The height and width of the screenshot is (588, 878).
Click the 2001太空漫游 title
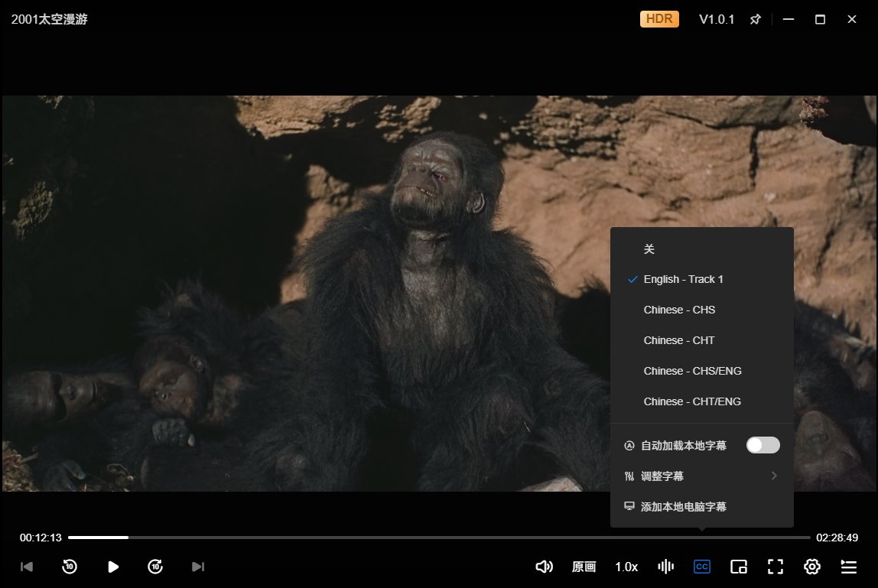(x=49, y=19)
